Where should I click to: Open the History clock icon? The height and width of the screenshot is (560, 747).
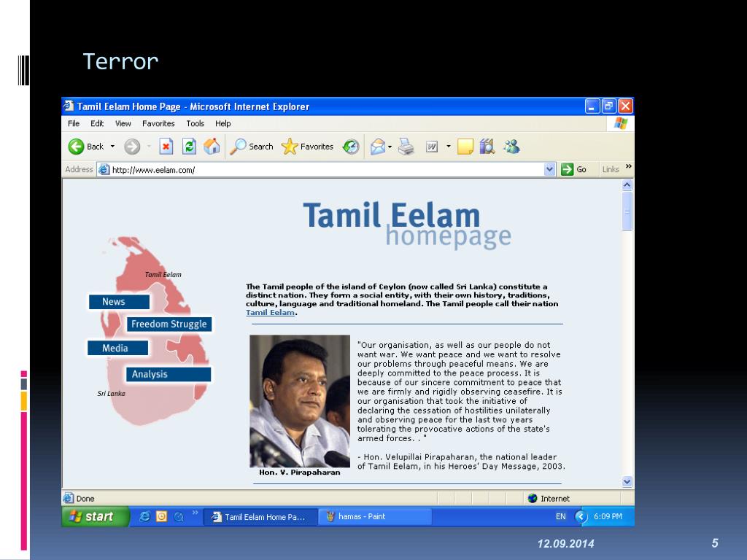tap(351, 147)
